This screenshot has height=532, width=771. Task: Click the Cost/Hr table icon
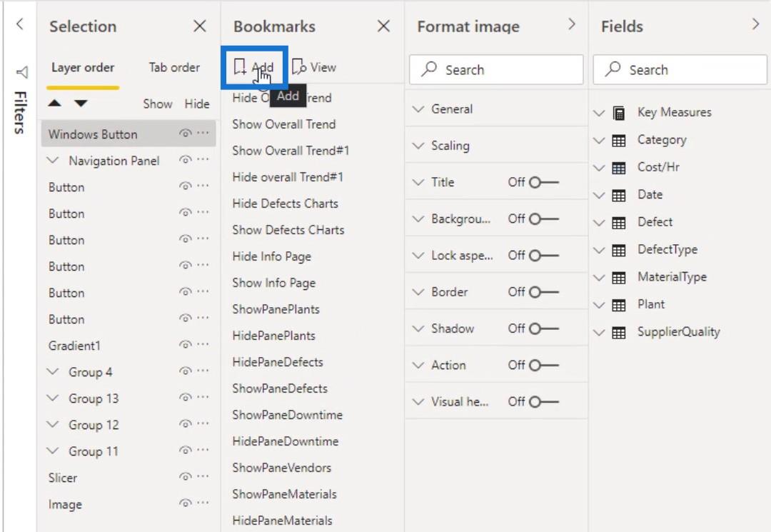pyautogui.click(x=618, y=168)
